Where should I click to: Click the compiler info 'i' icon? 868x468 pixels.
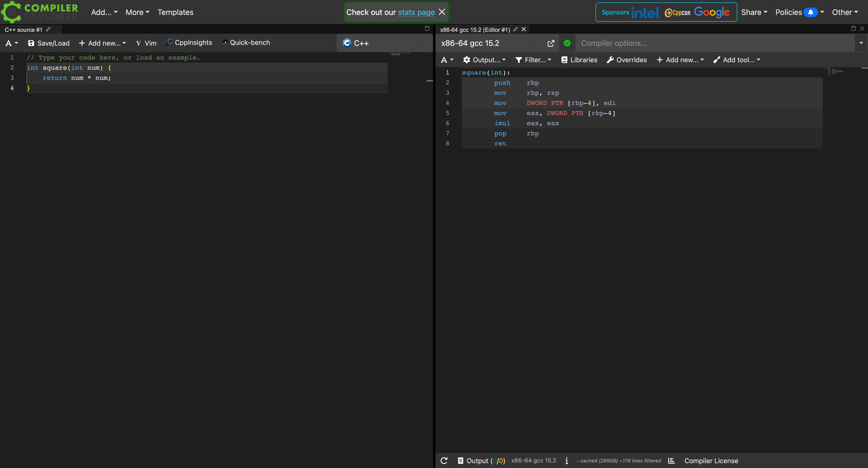point(567,461)
